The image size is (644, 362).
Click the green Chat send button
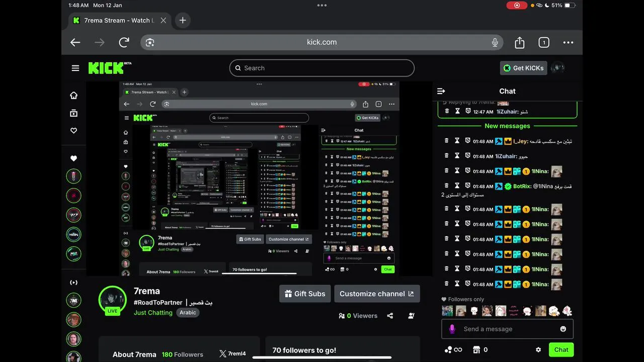561,349
